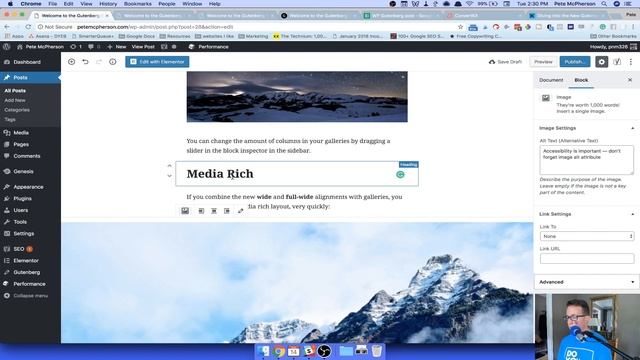Open Performance in WordPress sidebar
This screenshot has height=360, width=640.
(29, 284)
